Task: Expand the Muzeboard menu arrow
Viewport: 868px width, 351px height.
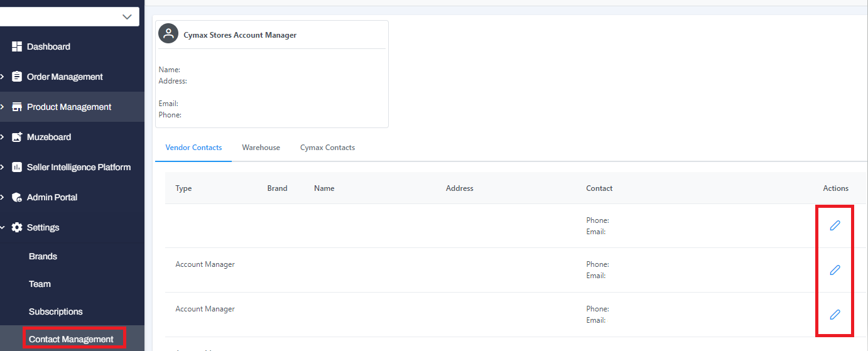Action: click(3, 137)
